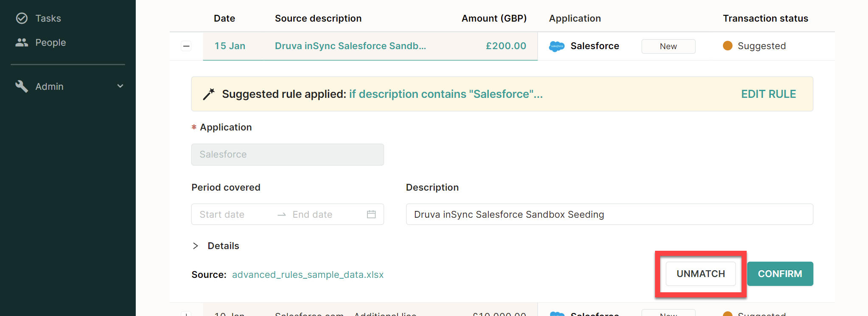Click the orange Suggested status dot
The image size is (868, 316).
pyautogui.click(x=728, y=46)
